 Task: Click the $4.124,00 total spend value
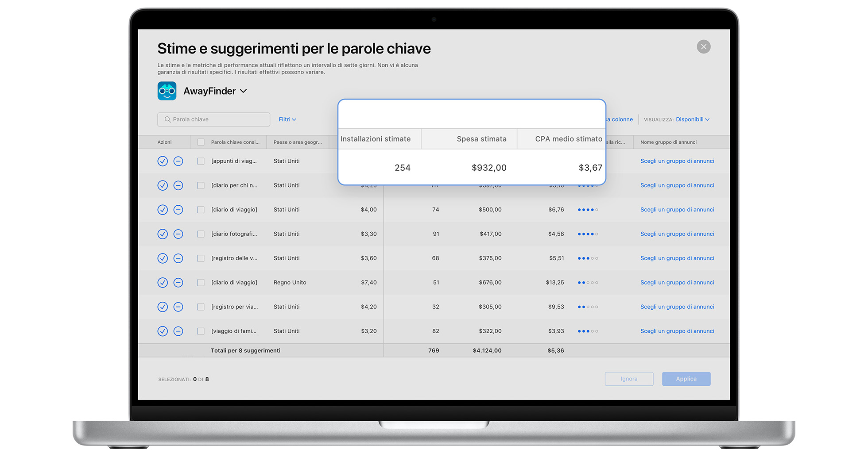(x=487, y=351)
